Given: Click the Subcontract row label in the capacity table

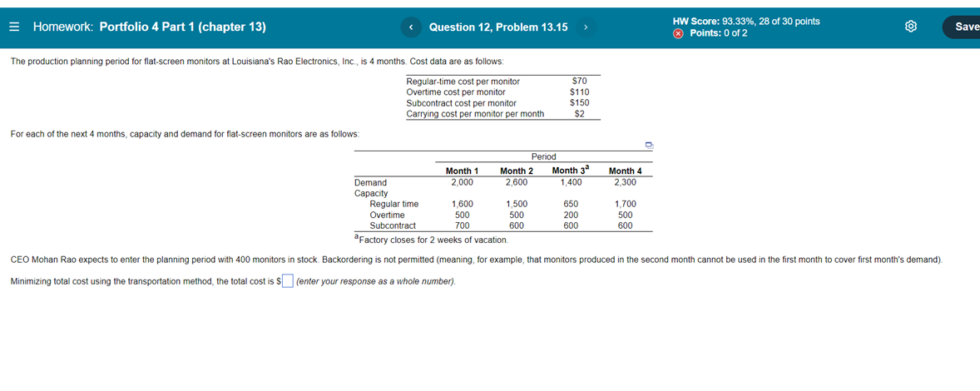Looking at the screenshot, I should 393,225.
